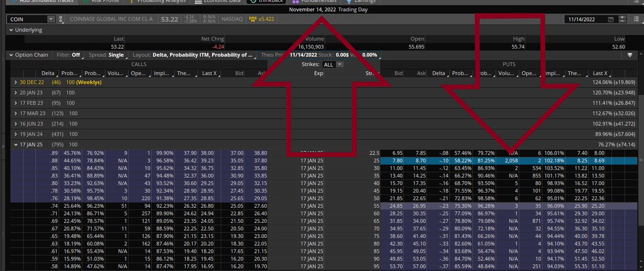This screenshot has height=271, width=644.
Task: Click the Net Chng value -4.24
Action: (x=217, y=47)
